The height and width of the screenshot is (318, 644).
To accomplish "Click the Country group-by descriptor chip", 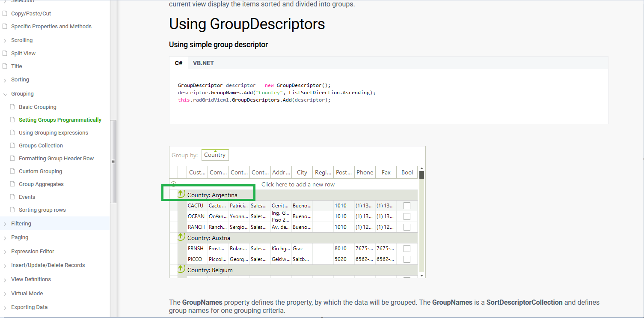I will pos(215,155).
